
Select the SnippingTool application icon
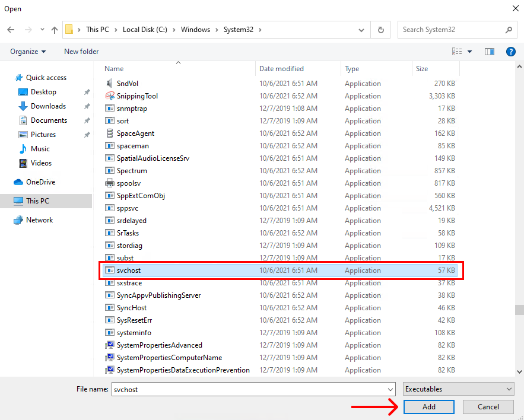[110, 96]
